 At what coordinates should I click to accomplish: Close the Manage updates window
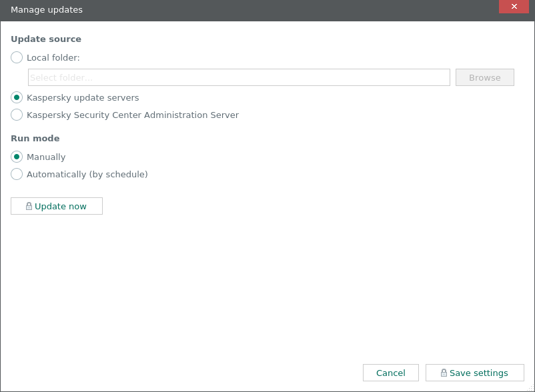[514, 7]
